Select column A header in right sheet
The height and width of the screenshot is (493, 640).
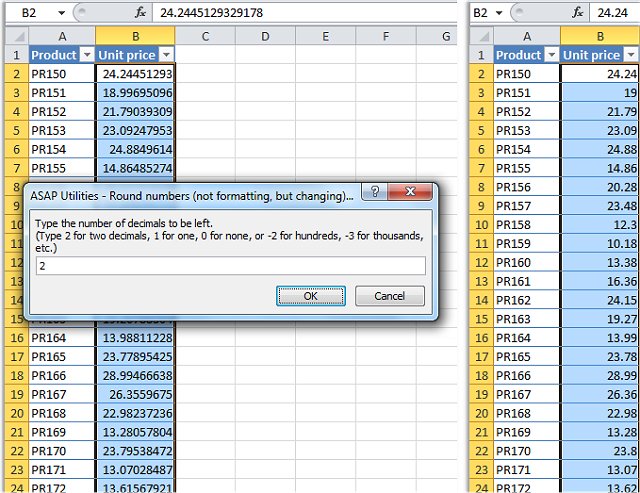(527, 36)
